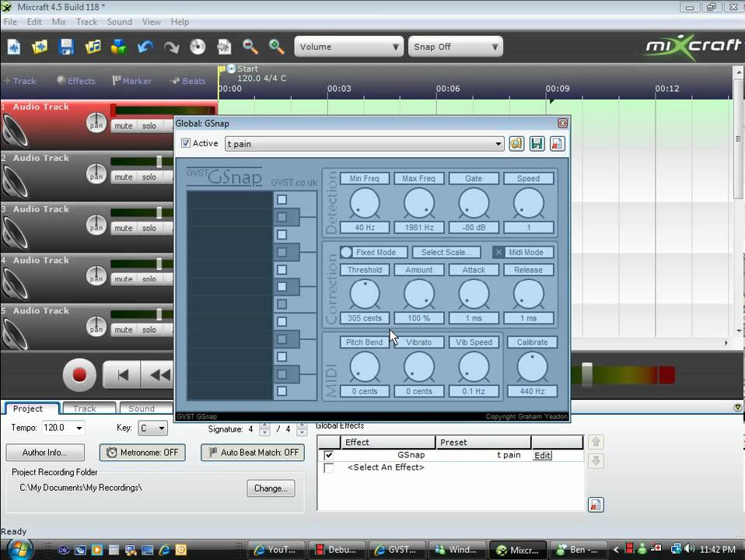This screenshot has height=560, width=745.
Task: Mute Audio Track 2
Action: click(x=124, y=177)
